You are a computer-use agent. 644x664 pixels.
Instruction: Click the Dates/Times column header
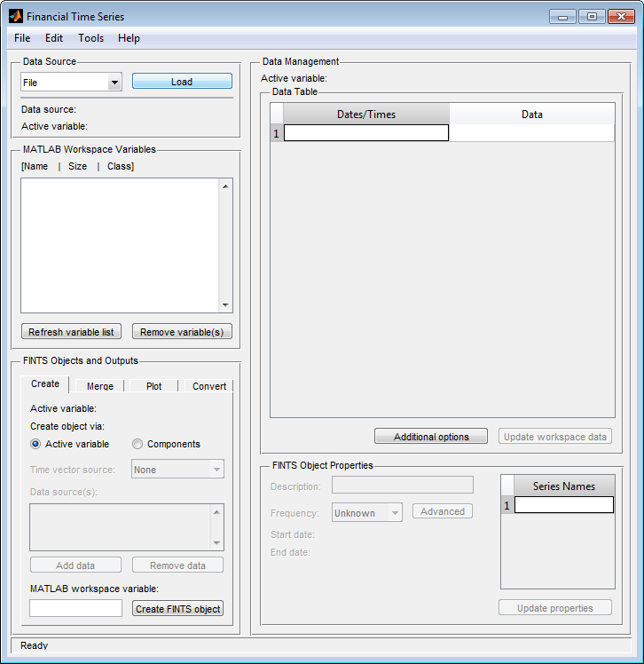(x=366, y=115)
